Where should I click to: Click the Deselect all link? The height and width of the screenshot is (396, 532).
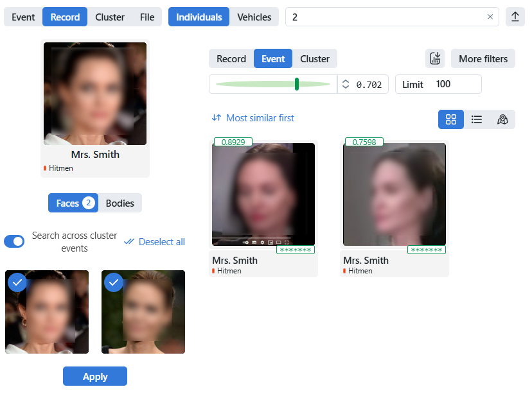pos(155,242)
